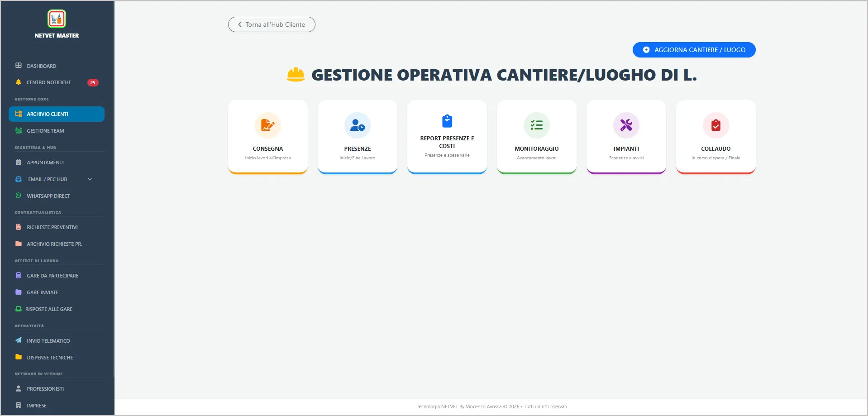Open Professionisti in sidebar
Viewport: 868px width, 416px height.
click(57, 389)
